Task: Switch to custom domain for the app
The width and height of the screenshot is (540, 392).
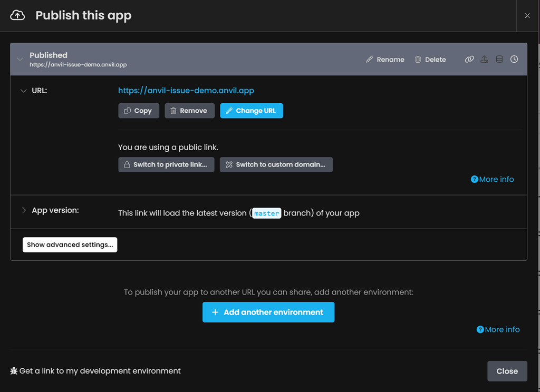Action: point(276,164)
